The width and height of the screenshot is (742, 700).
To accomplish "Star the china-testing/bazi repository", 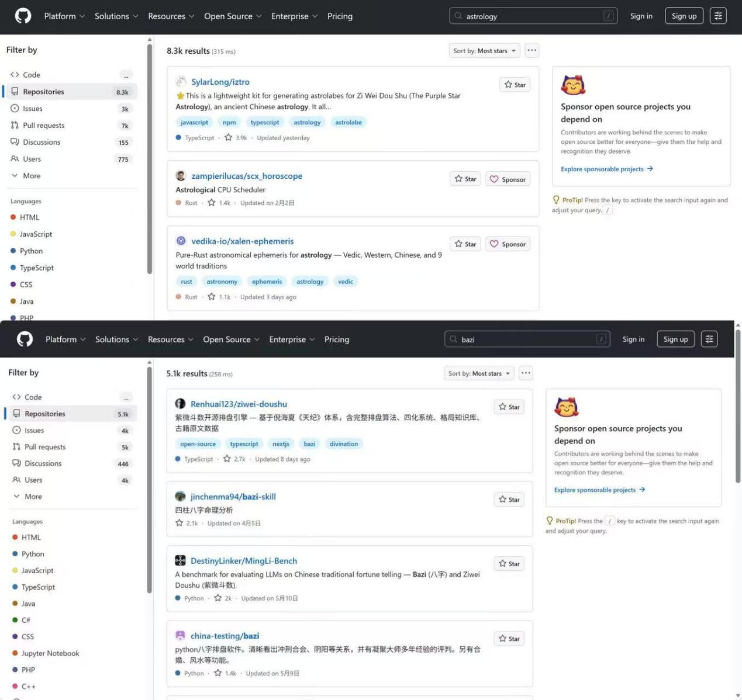I will point(509,639).
